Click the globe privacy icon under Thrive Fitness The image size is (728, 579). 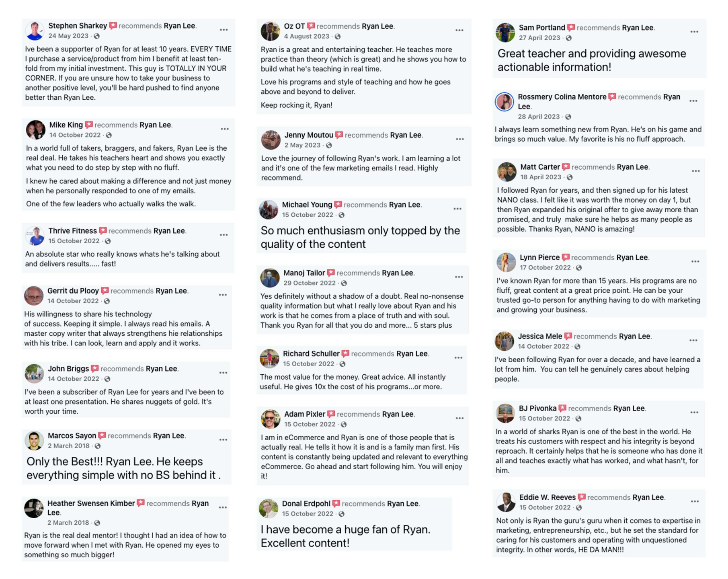[x=108, y=241]
